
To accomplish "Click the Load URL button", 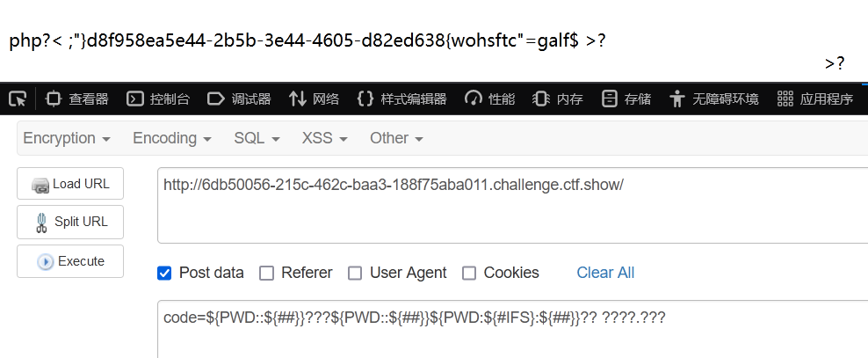I will [70, 184].
